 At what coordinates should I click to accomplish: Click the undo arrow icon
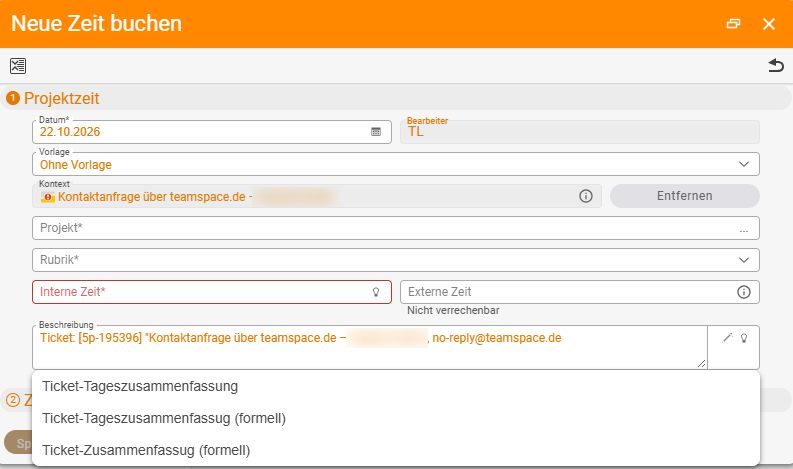click(776, 66)
